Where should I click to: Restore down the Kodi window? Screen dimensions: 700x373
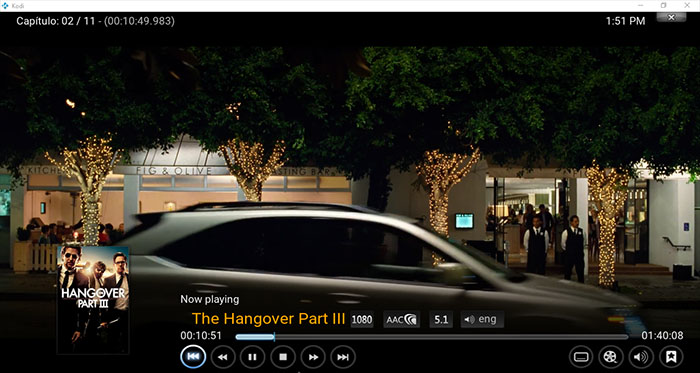pyautogui.click(x=663, y=5)
